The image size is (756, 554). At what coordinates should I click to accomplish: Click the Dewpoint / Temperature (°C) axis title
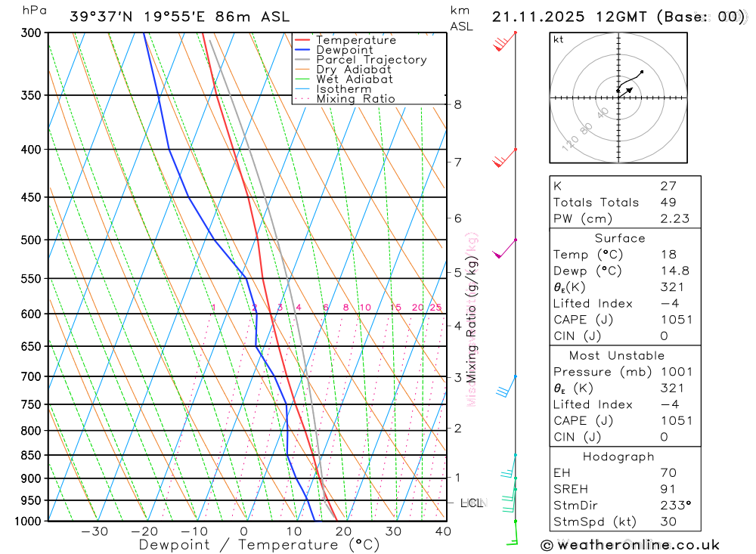click(x=259, y=546)
